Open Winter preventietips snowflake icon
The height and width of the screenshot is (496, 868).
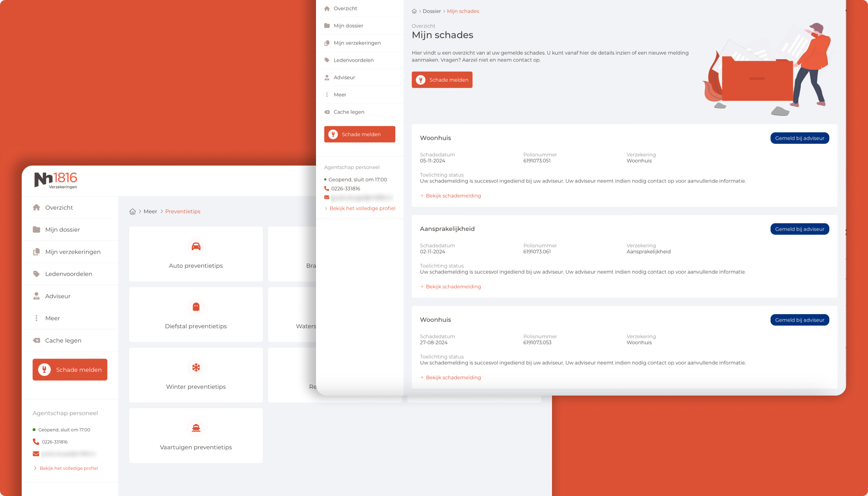[x=196, y=367]
